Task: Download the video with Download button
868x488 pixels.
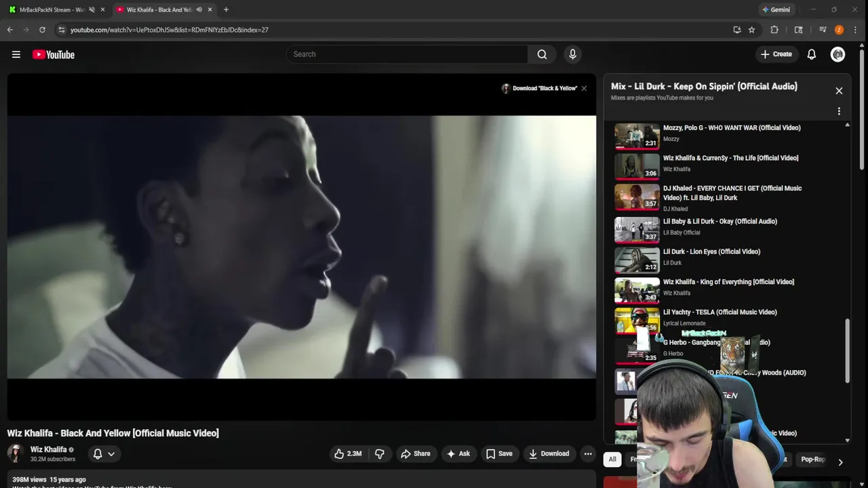Action: click(x=549, y=453)
